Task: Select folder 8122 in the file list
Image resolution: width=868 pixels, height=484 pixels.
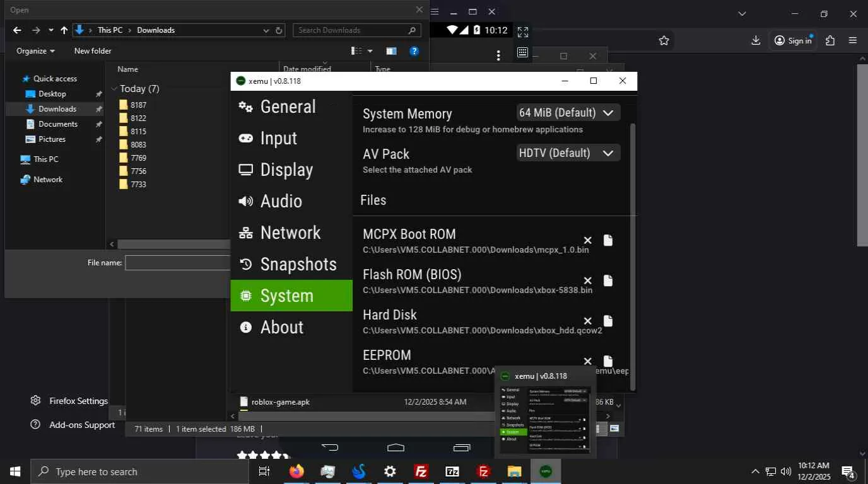Action: click(x=138, y=118)
